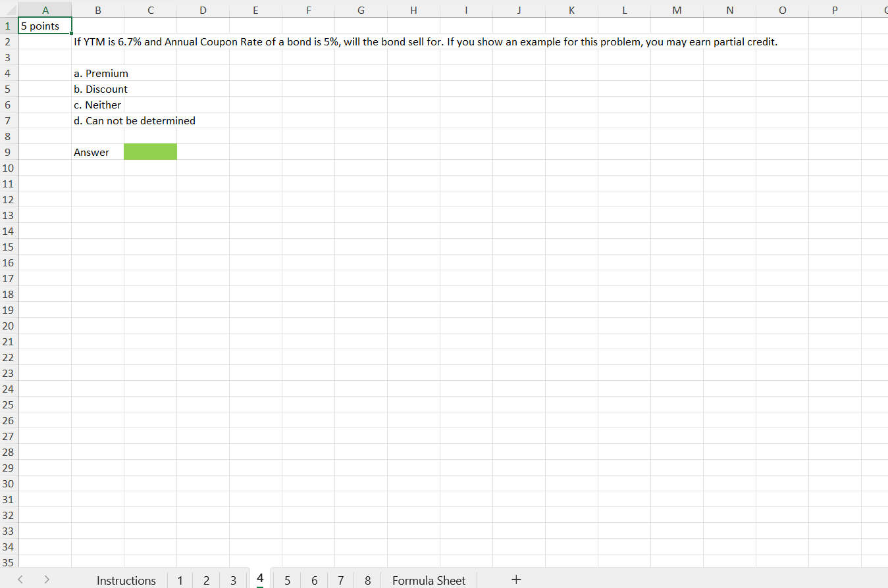Select the "c. Neither" option cell

(97, 105)
